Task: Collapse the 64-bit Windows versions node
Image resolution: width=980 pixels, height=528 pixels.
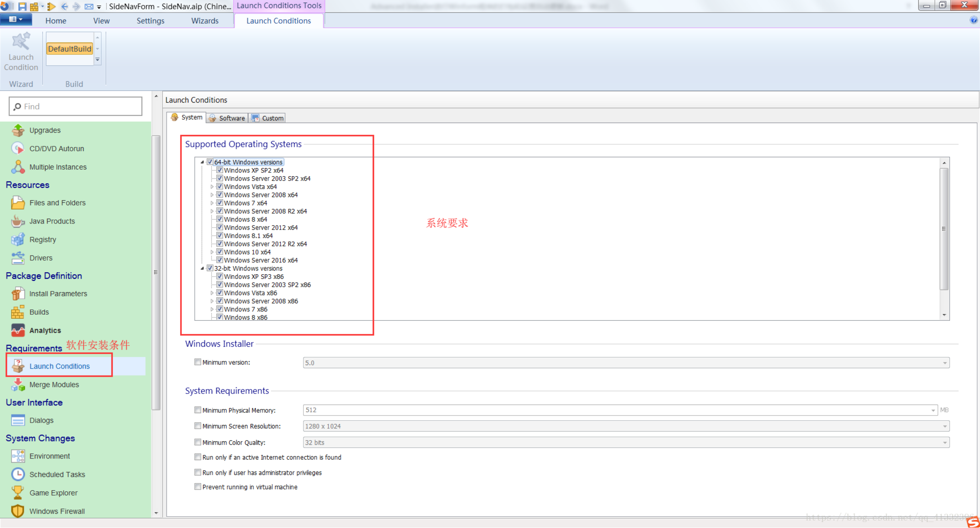Action: (202, 162)
